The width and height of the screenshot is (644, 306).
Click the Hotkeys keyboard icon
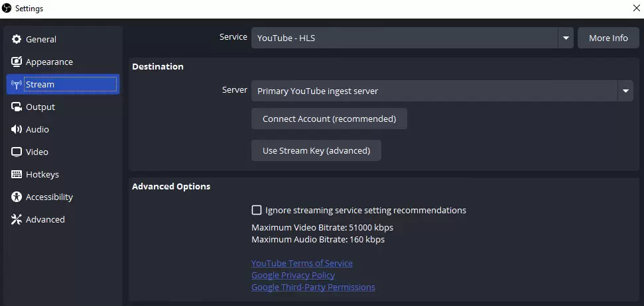17,174
